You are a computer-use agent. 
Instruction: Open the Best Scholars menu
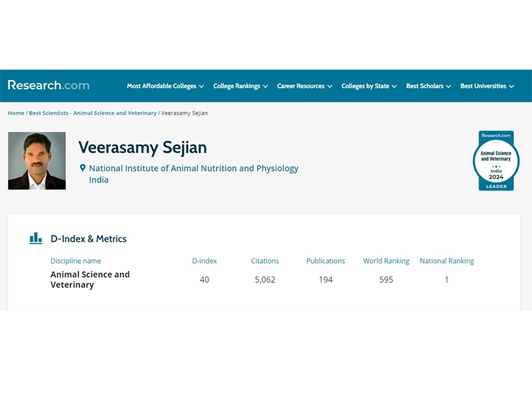click(x=428, y=86)
